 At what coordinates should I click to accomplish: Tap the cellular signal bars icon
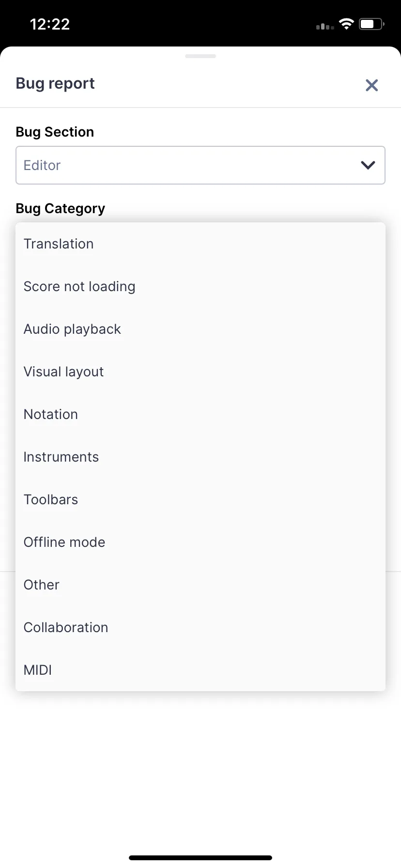coord(325,26)
